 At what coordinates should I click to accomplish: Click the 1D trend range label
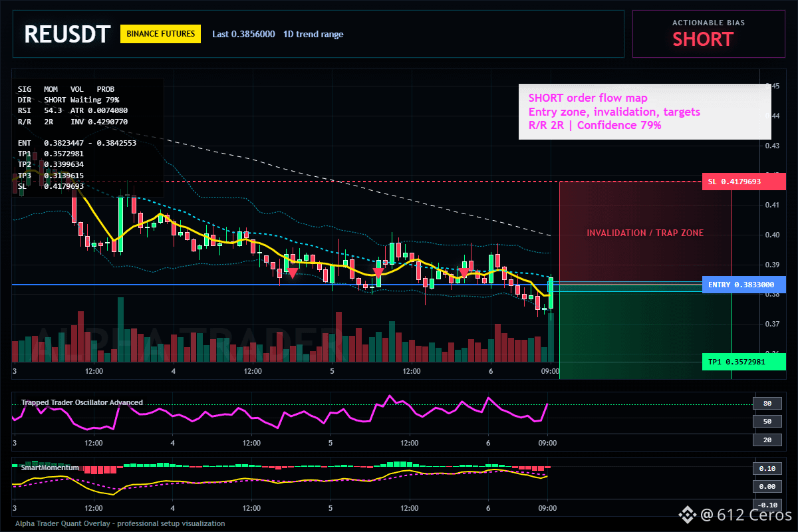313,34
